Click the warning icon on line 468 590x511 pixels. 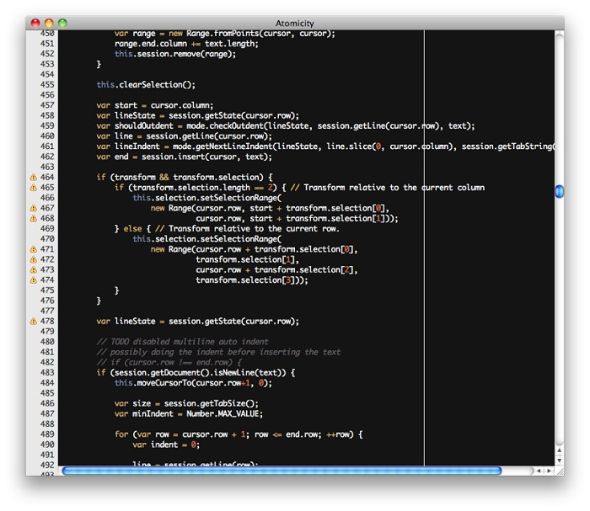tap(33, 218)
